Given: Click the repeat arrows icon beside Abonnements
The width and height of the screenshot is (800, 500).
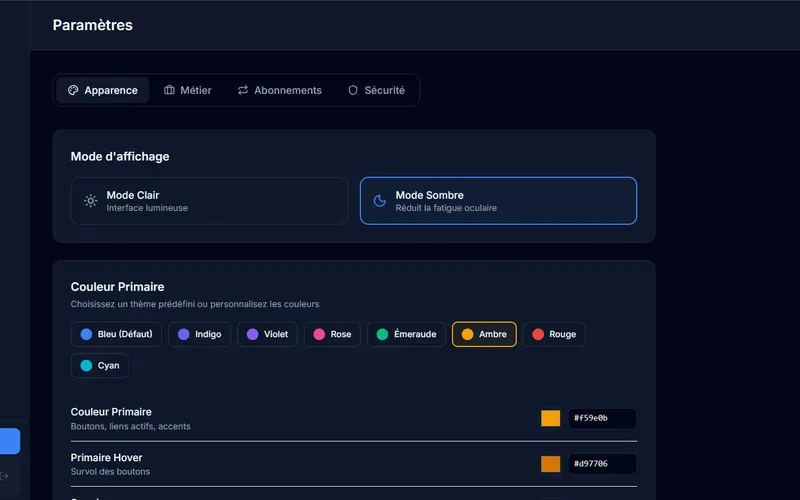Looking at the screenshot, I should [243, 90].
